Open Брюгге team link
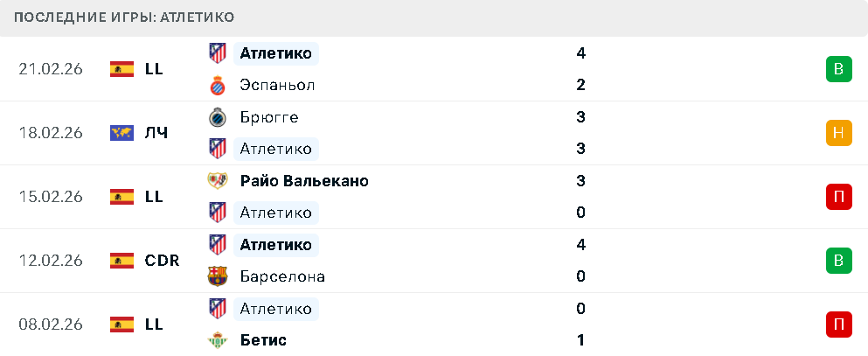 (268, 117)
